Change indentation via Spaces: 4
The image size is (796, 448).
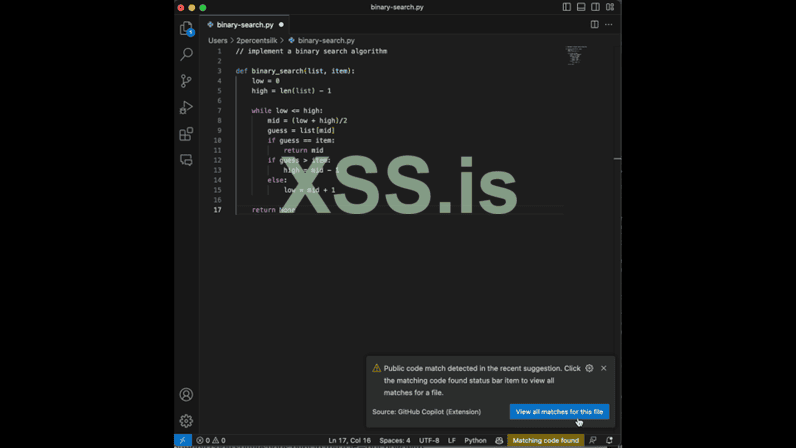(x=394, y=440)
